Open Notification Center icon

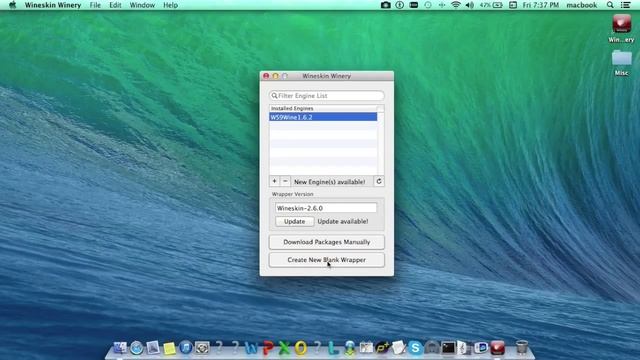coord(625,5)
